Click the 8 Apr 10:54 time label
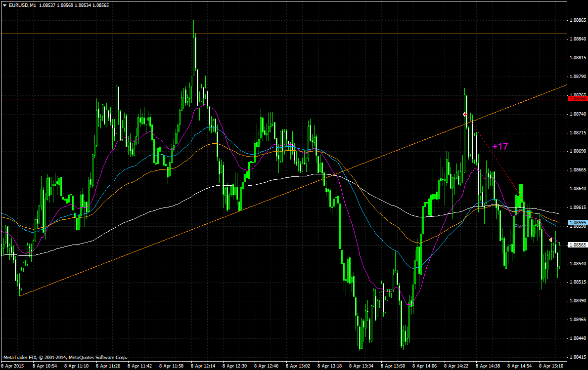 pos(45,366)
